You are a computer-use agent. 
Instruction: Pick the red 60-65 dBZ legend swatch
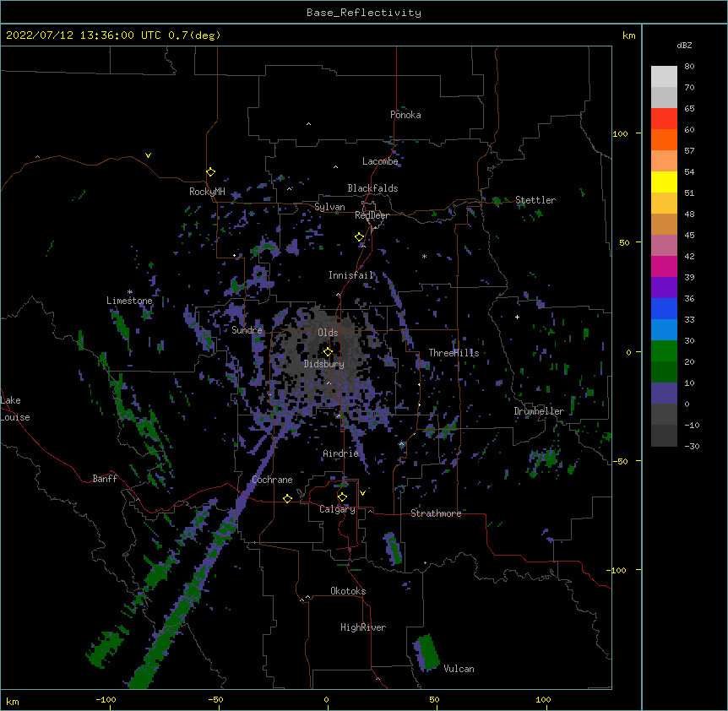coord(664,119)
